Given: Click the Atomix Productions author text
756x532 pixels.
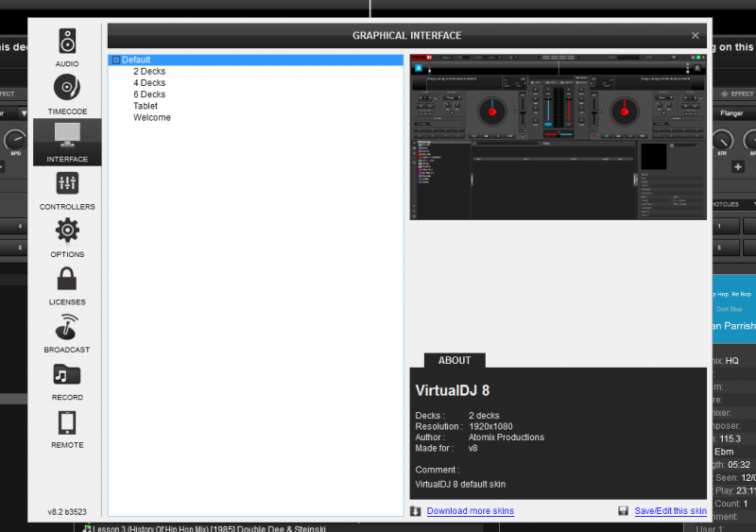Looking at the screenshot, I should 507,438.
